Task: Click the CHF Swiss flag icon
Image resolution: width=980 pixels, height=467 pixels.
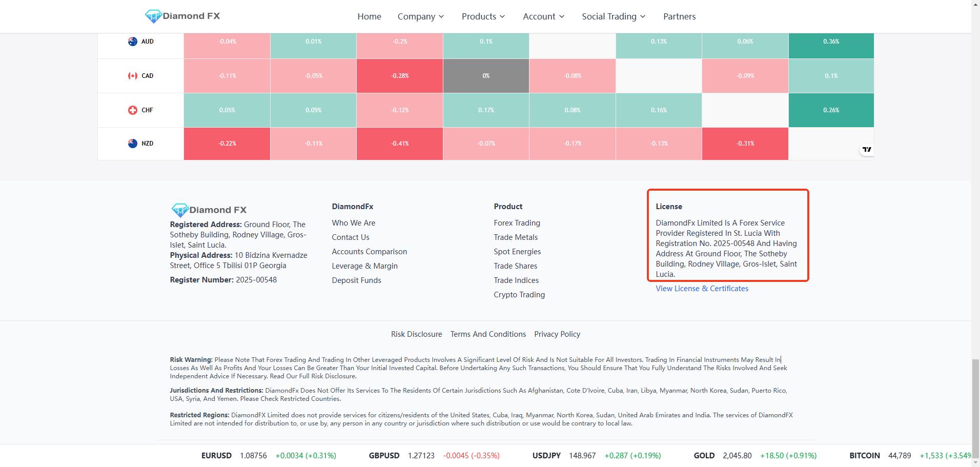Action: [133, 110]
